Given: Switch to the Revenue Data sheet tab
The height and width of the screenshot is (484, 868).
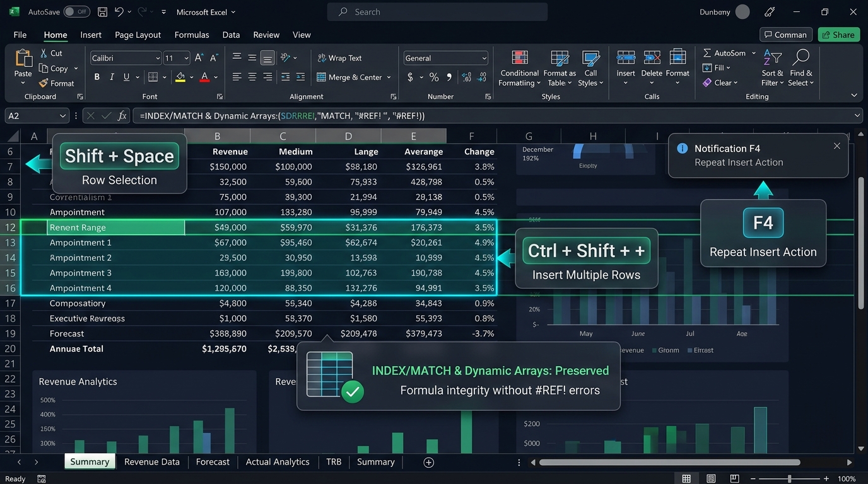Looking at the screenshot, I should [x=152, y=462].
